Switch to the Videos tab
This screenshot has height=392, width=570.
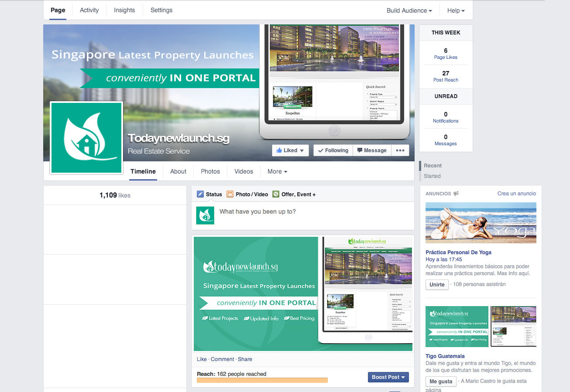pyautogui.click(x=244, y=171)
